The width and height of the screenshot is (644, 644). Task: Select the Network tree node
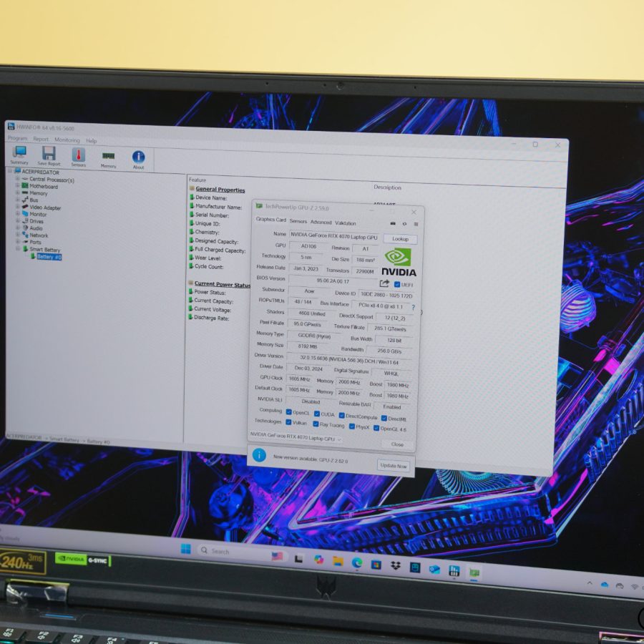tap(35, 235)
